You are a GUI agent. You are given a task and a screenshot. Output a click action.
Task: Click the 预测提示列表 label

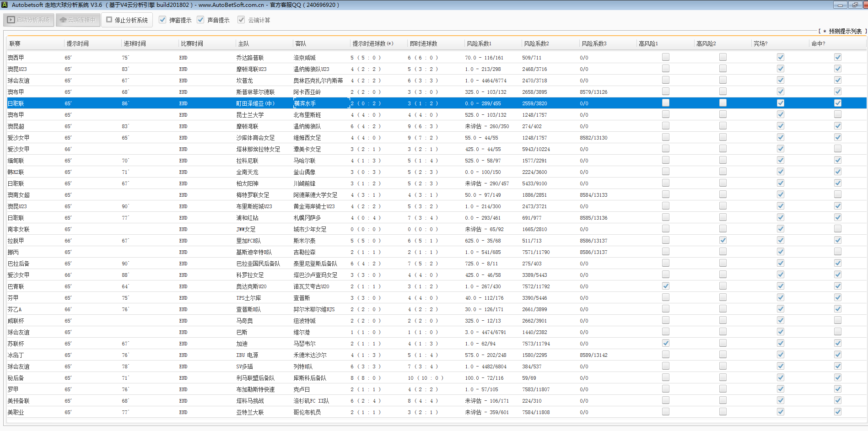click(845, 31)
